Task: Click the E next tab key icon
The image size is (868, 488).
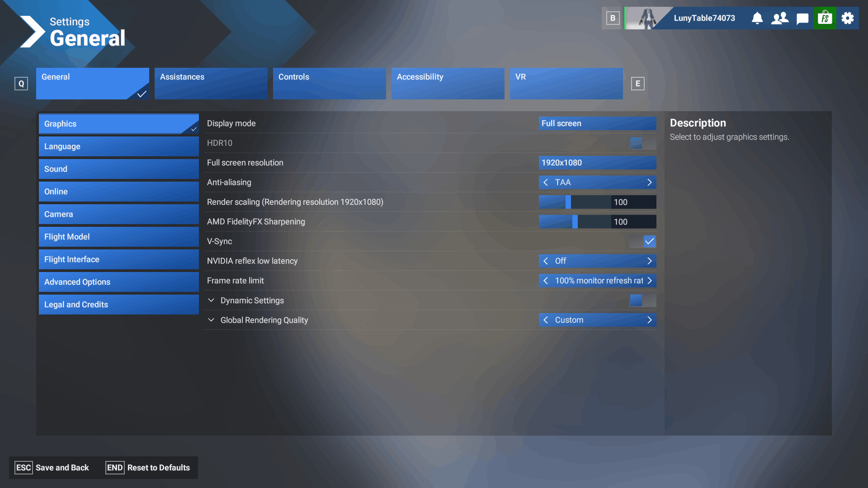Action: coord(637,84)
